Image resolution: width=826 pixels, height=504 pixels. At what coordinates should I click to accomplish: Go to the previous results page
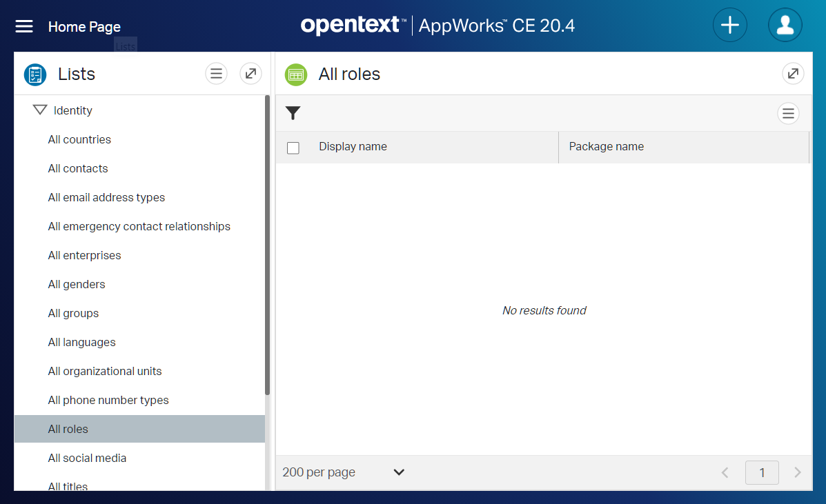725,472
